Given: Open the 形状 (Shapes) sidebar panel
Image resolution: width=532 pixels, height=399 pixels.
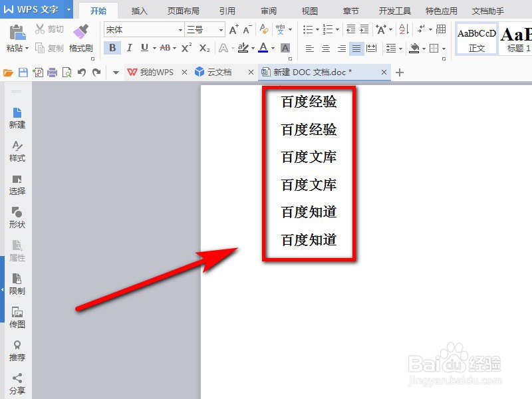Looking at the screenshot, I should coord(17,217).
